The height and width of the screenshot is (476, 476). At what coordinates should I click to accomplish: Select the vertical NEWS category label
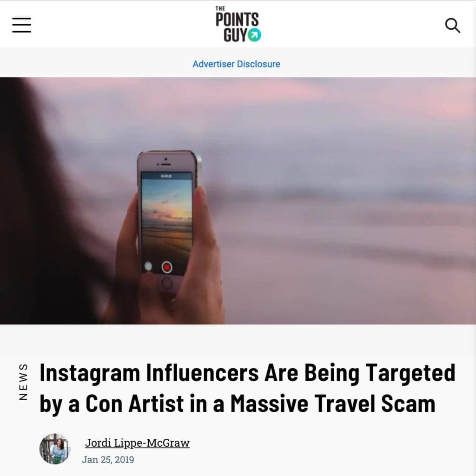[23, 382]
